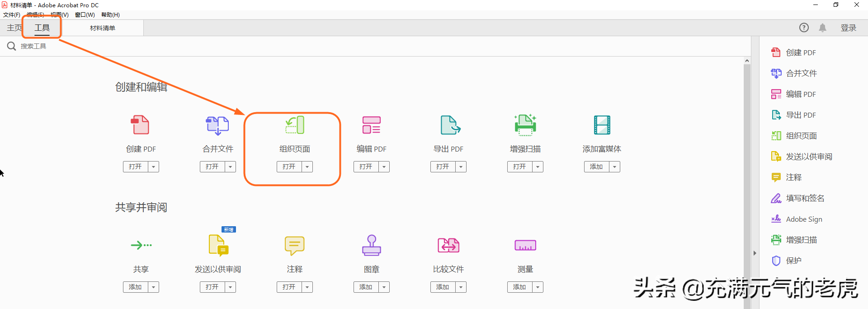
Task: Click 打开 button under 注释 tool
Action: (289, 287)
